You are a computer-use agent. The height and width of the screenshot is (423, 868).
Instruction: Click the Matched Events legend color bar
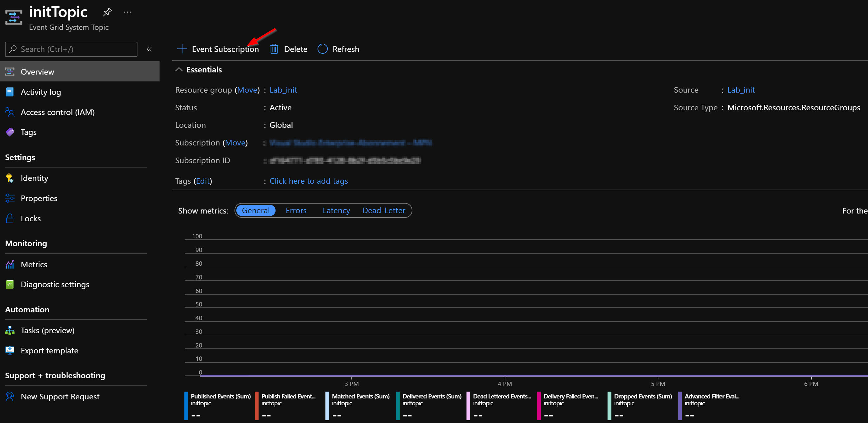click(327, 406)
